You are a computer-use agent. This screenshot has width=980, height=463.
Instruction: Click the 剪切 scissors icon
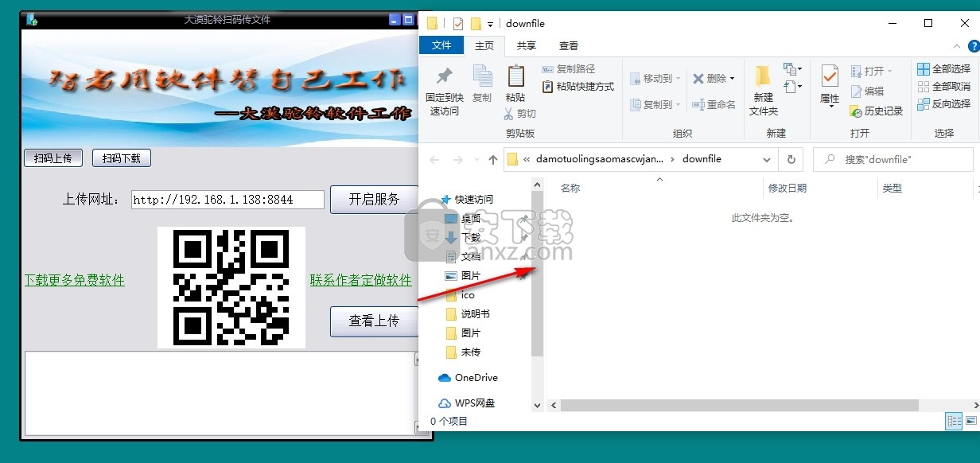tap(509, 114)
